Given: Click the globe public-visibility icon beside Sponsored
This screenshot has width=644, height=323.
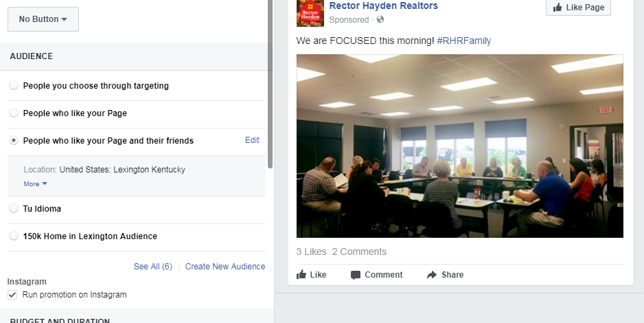Looking at the screenshot, I should pyautogui.click(x=380, y=19).
